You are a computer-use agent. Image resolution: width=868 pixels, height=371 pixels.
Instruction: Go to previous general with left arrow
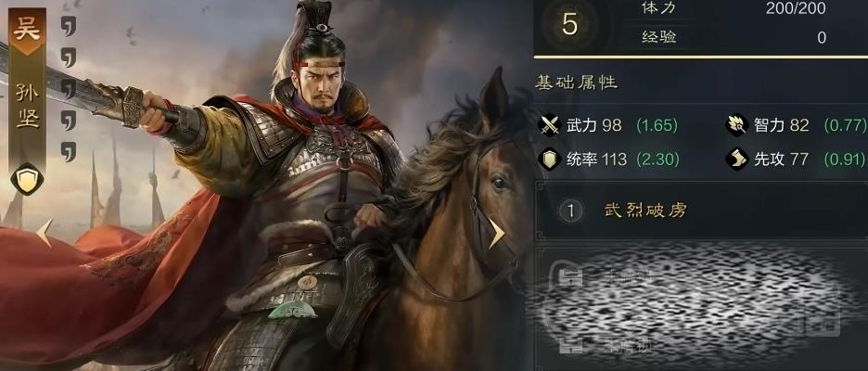tap(45, 233)
